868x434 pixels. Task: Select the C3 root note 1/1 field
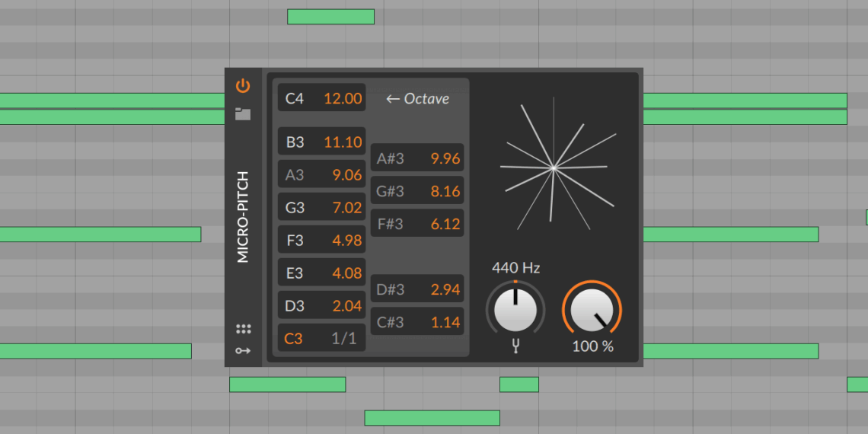coord(321,338)
